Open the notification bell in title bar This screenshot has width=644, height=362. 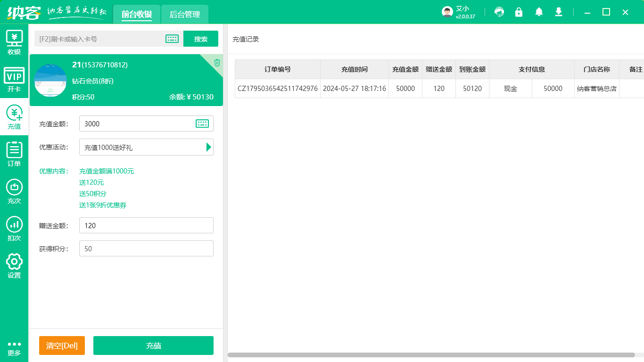(538, 12)
